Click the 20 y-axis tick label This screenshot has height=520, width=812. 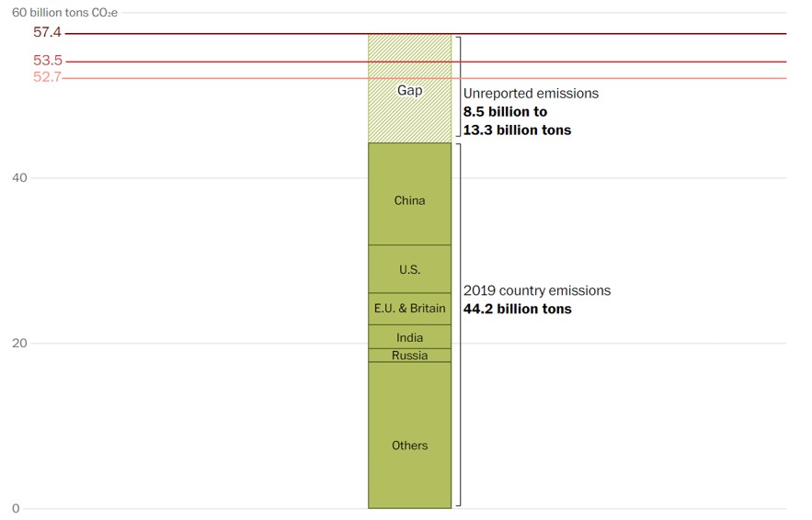(x=18, y=343)
